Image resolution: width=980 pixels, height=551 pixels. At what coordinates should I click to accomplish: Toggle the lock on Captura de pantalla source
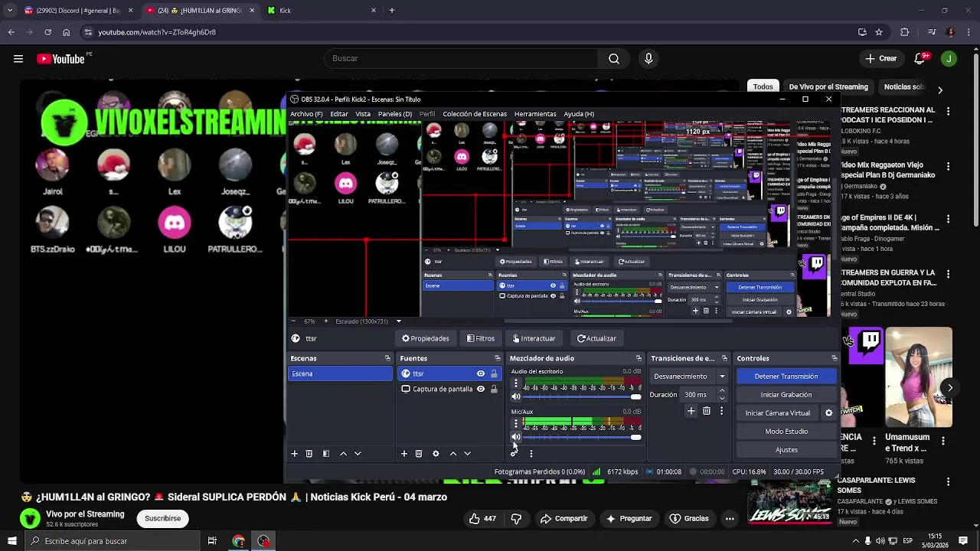coord(494,390)
